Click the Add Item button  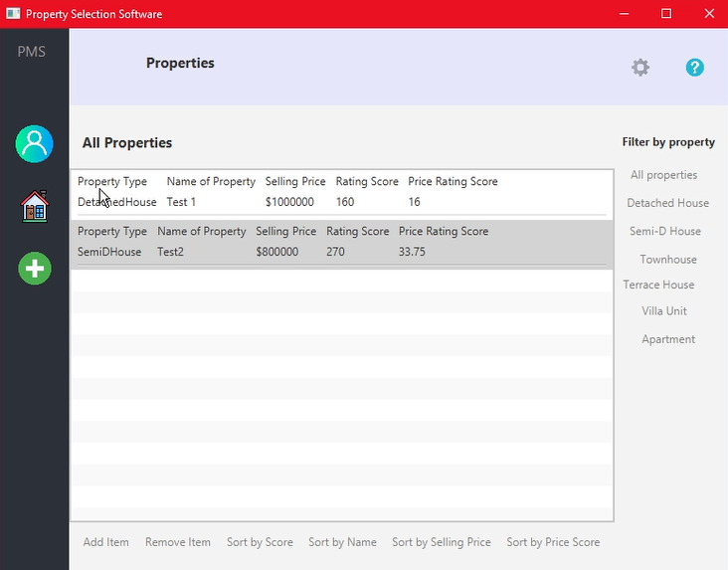click(x=106, y=542)
